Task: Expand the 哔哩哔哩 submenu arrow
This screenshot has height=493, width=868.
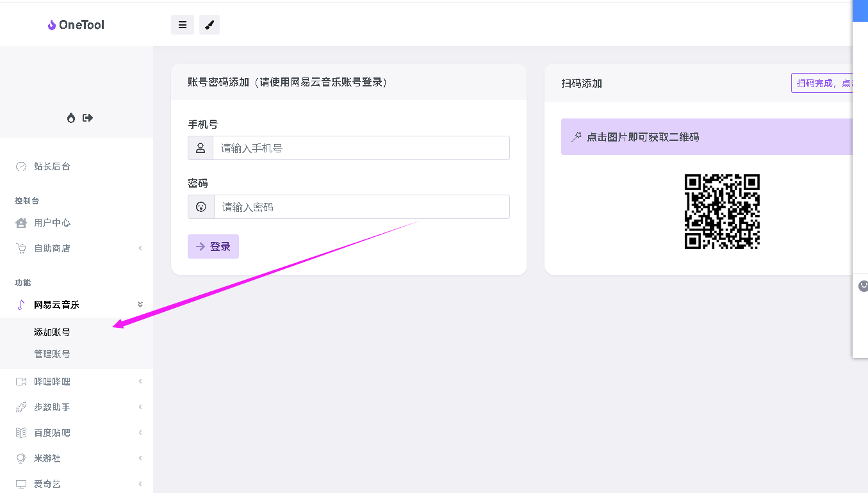Action: (x=140, y=382)
